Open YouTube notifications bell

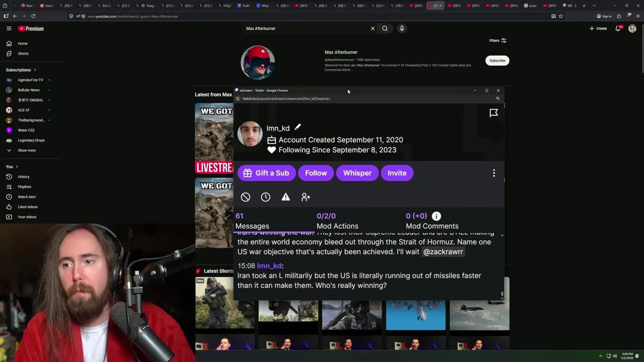coord(618,29)
